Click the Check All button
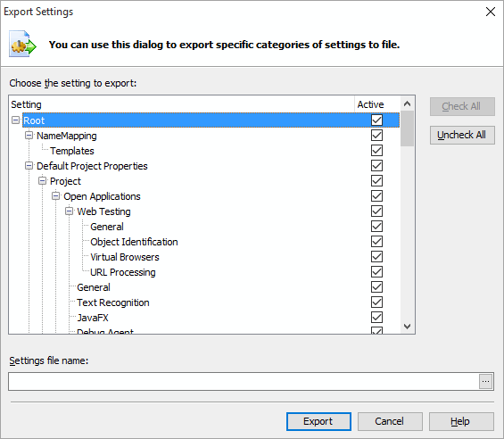The image size is (504, 439). tap(462, 106)
